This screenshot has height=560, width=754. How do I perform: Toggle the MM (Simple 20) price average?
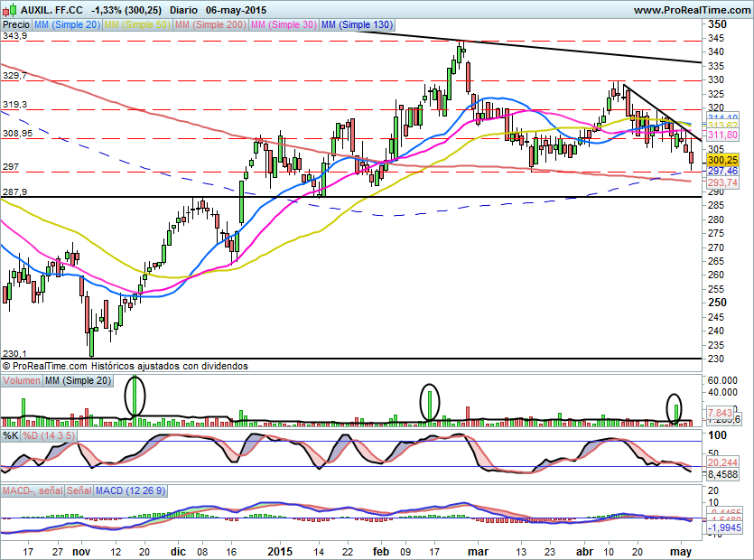pyautogui.click(x=67, y=25)
